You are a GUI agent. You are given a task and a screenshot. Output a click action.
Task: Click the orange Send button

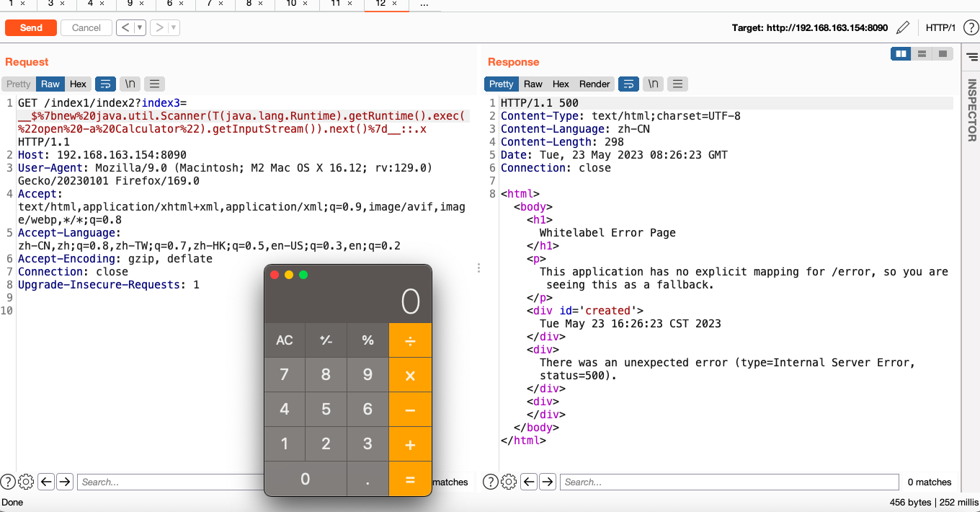[x=31, y=27]
